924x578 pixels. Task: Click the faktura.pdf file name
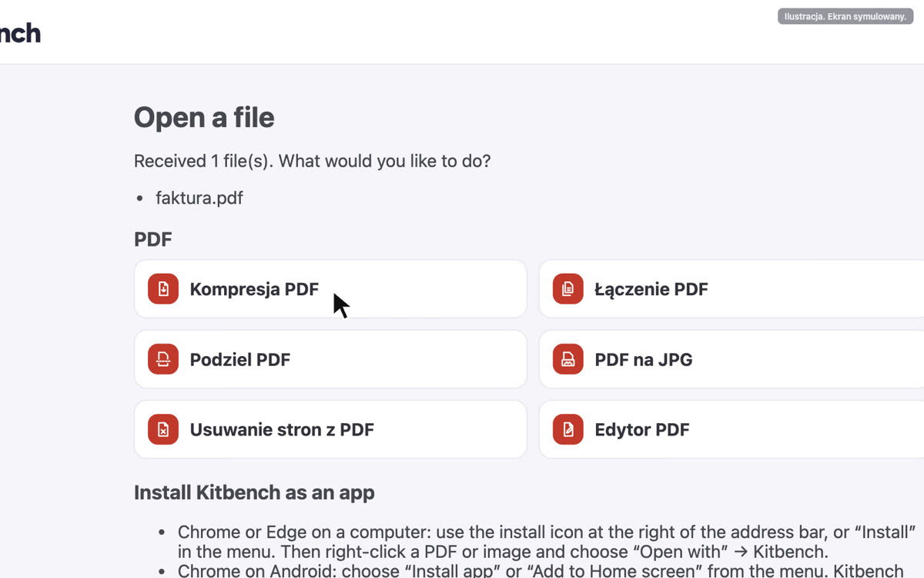(x=199, y=198)
